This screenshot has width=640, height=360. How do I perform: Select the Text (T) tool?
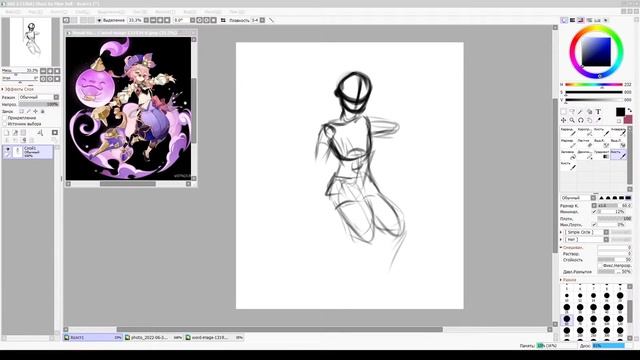coord(598,112)
